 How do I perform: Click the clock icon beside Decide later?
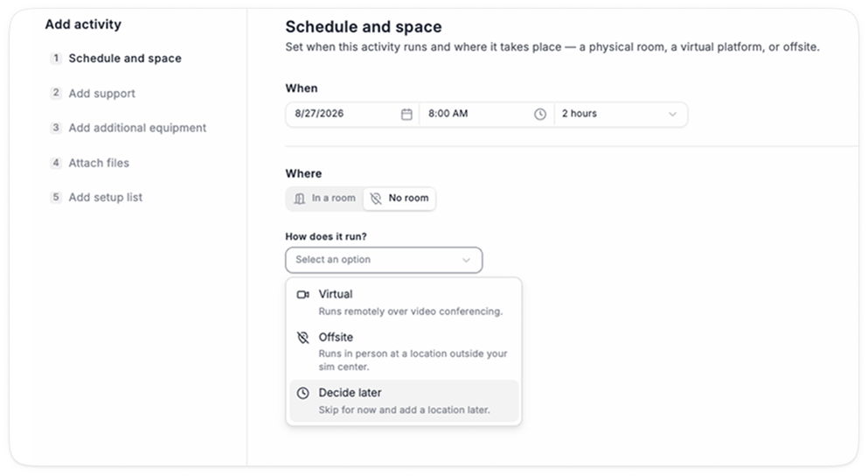pos(302,393)
